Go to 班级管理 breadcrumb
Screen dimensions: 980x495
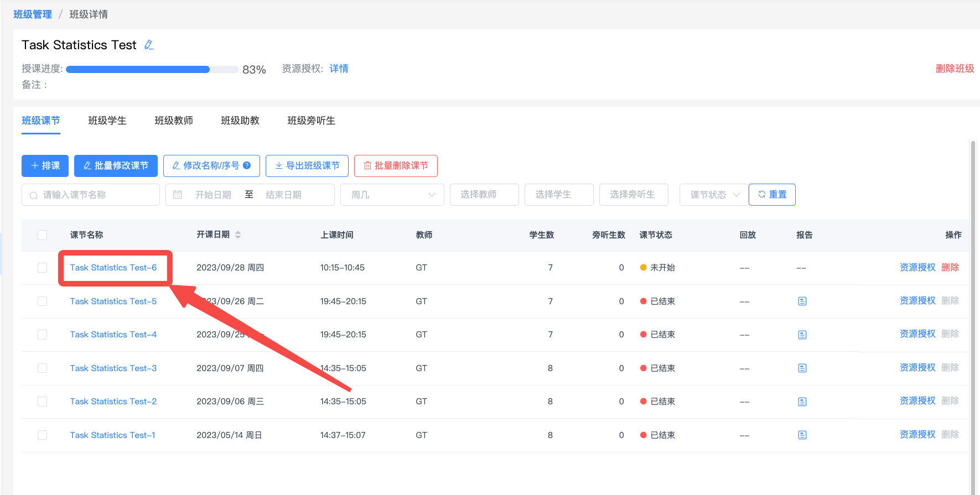[x=33, y=14]
